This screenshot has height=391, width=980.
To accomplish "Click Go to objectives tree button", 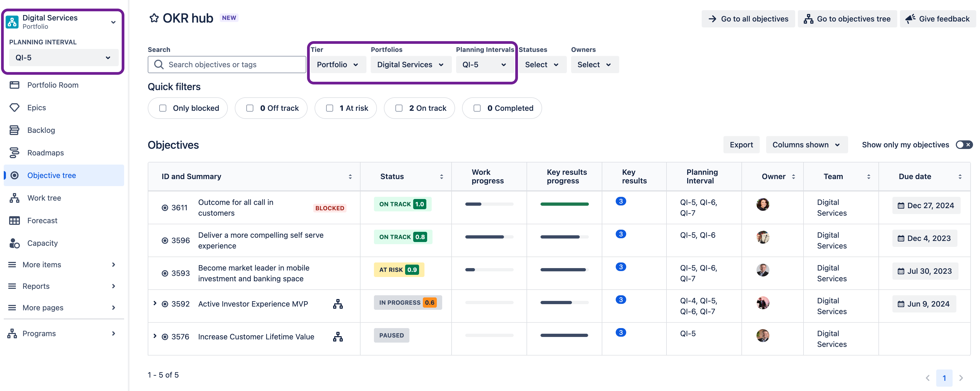I will click(847, 19).
